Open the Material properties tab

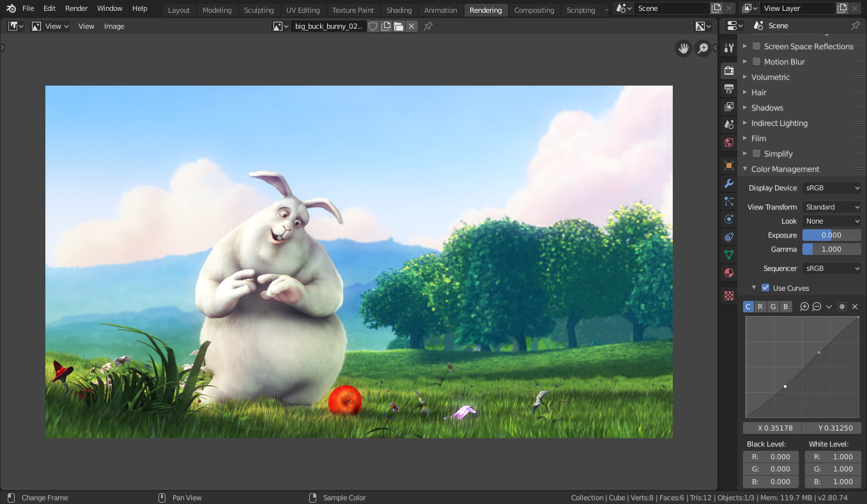728,273
